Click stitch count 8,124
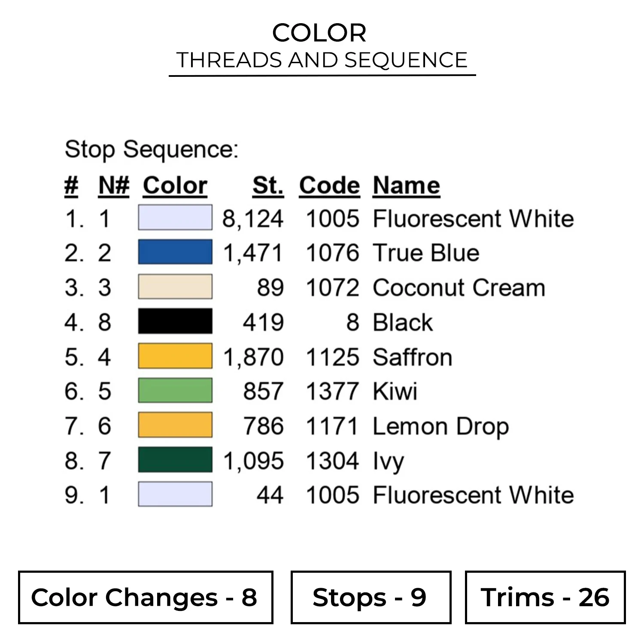This screenshot has height=644, width=644. pos(253,219)
